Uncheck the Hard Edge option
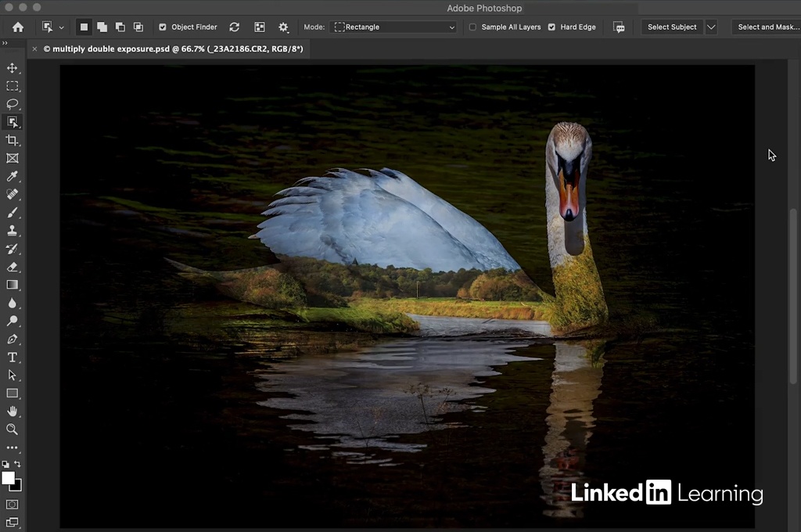Viewport: 801px width, 532px height. [x=551, y=27]
